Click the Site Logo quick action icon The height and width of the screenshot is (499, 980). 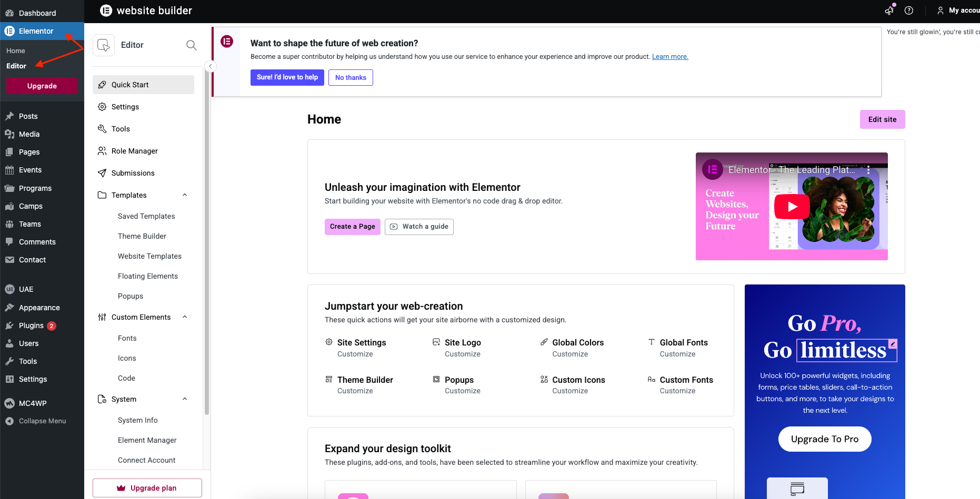tap(436, 342)
